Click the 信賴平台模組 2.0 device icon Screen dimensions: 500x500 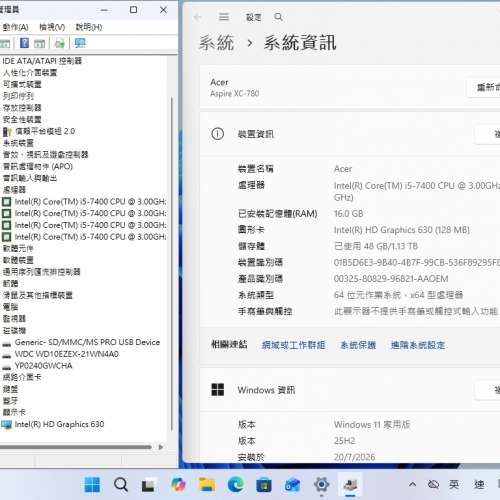pyautogui.click(x=7, y=132)
